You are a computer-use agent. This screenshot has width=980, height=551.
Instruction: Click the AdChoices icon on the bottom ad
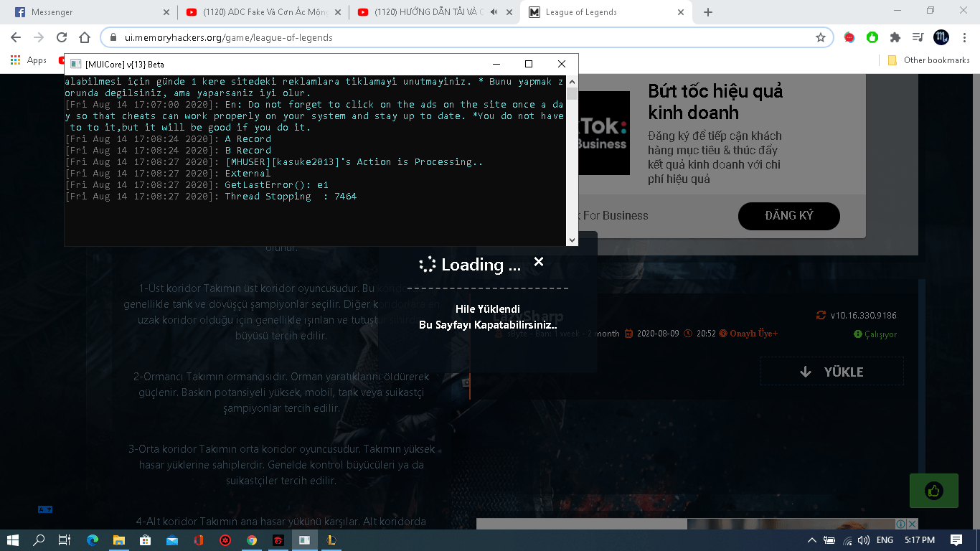[x=900, y=524]
